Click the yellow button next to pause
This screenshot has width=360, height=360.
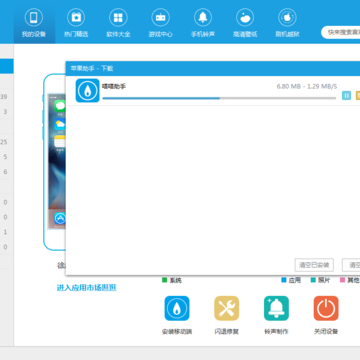pyautogui.click(x=358, y=96)
